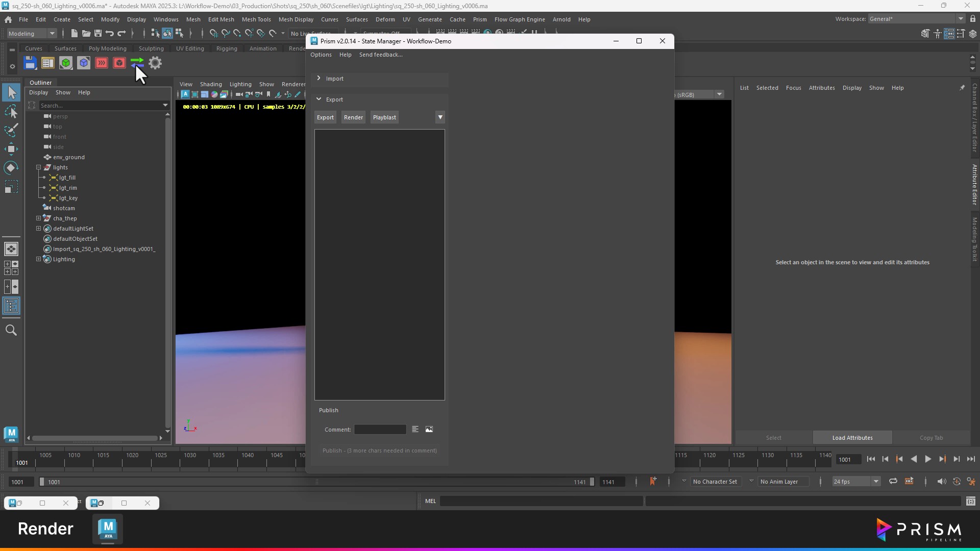Click Send feedback in State Manager
The width and height of the screenshot is (980, 551).
(x=381, y=55)
